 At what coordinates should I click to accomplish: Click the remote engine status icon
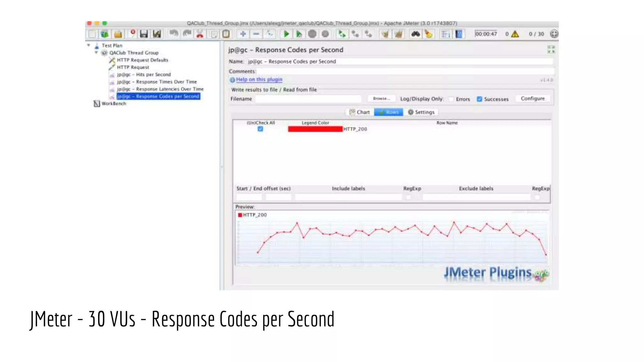(554, 34)
